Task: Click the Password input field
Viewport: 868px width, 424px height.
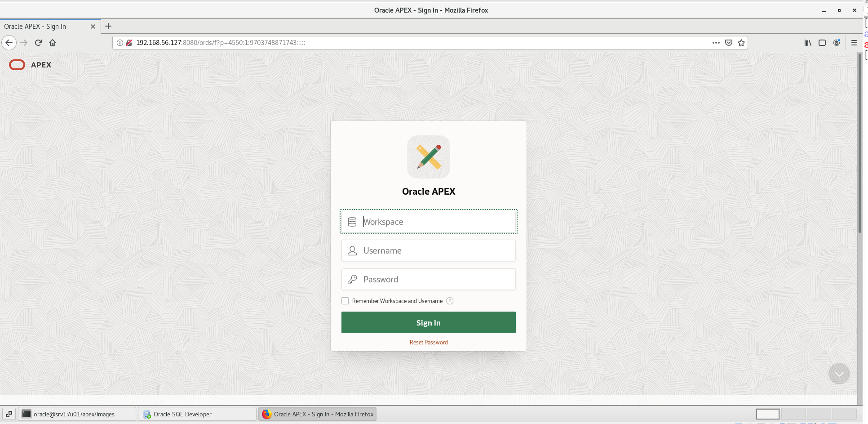Action: tap(429, 279)
